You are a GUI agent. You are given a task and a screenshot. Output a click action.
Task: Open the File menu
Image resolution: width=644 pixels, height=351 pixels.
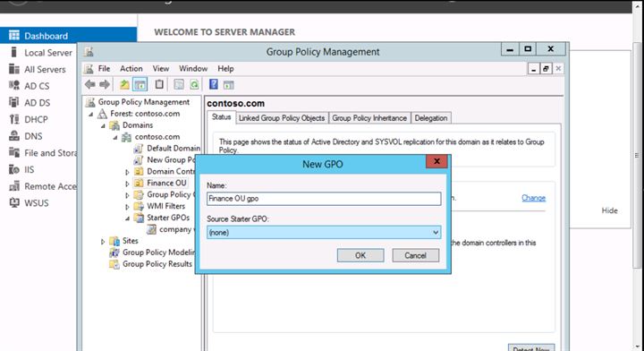[104, 69]
